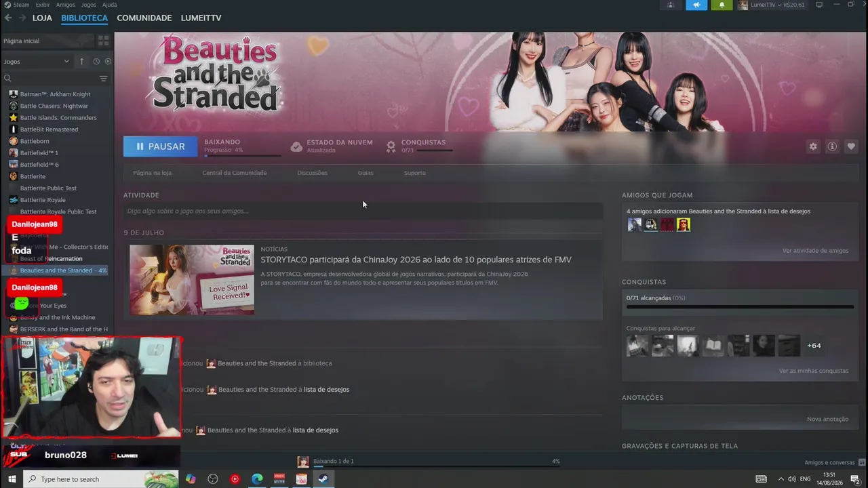
Task: Select Battlefield 6 in library
Action: pyautogui.click(x=39, y=165)
